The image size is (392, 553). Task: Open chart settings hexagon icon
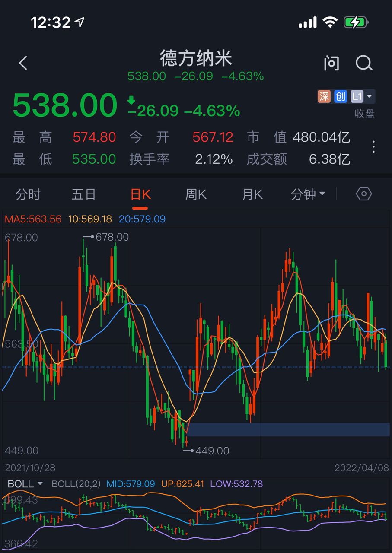click(363, 194)
